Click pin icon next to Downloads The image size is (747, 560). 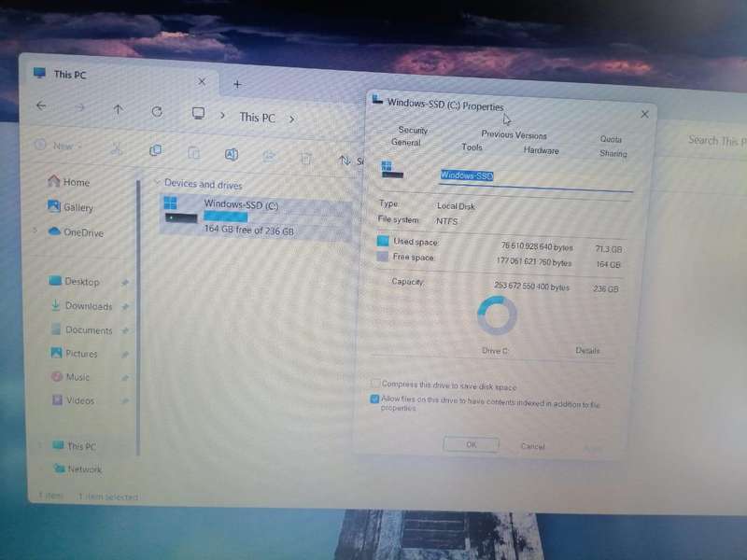pos(125,307)
